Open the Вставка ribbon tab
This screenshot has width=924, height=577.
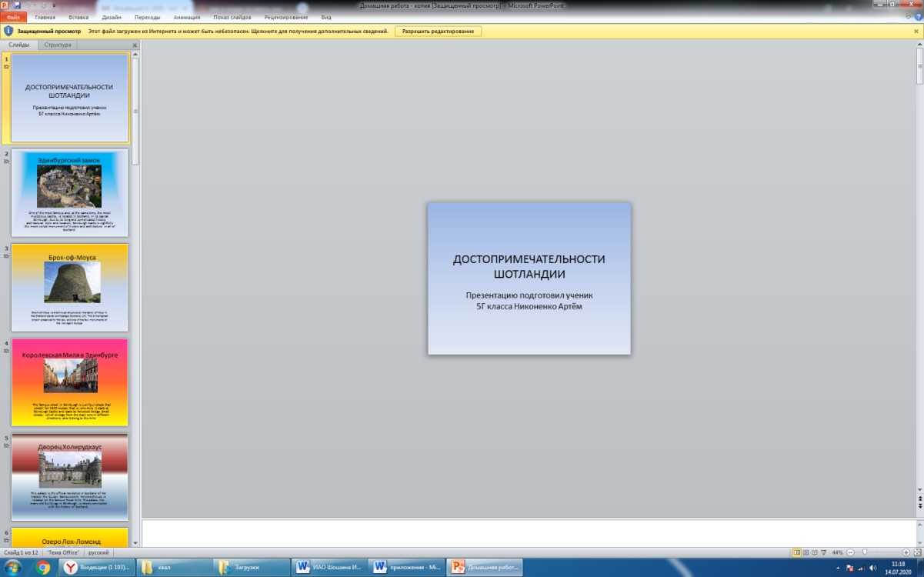[78, 17]
